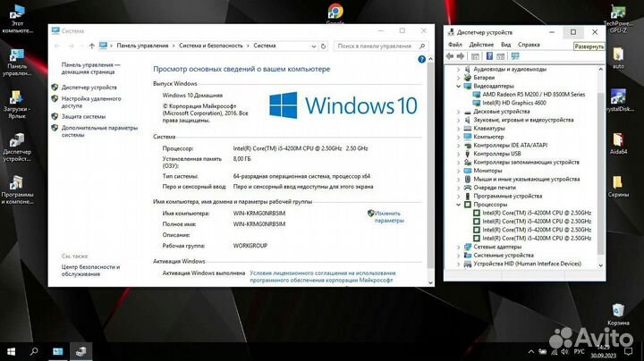Image resolution: width=644 pixels, height=361 pixels.
Task: Click the show/hide console tree toolbar icon
Action: click(475, 56)
